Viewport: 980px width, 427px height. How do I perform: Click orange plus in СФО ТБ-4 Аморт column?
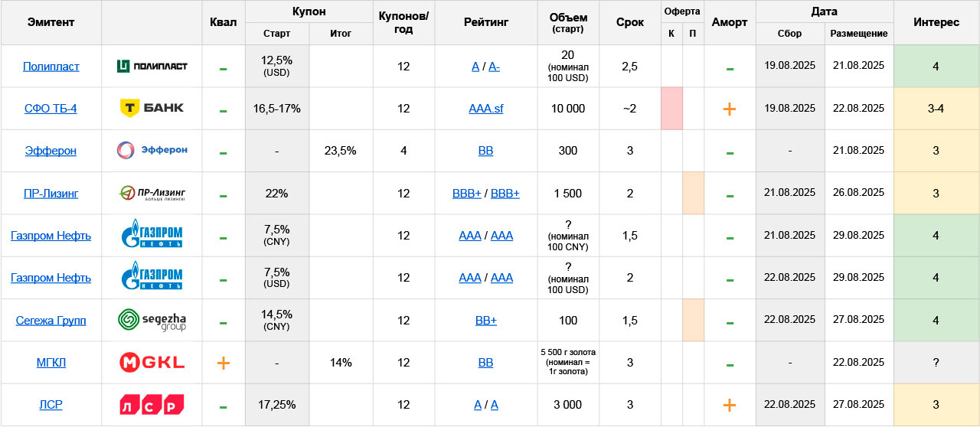(730, 109)
